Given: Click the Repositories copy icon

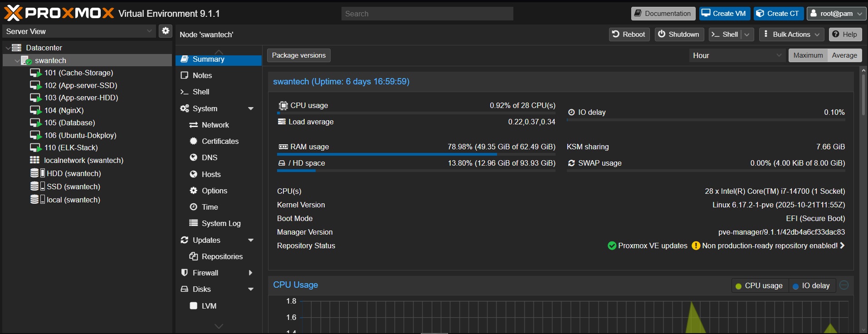Looking at the screenshot, I should (194, 256).
